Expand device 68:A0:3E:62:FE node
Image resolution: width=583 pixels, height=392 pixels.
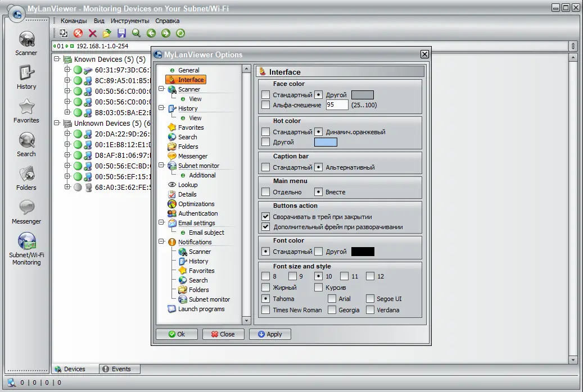[67, 186]
